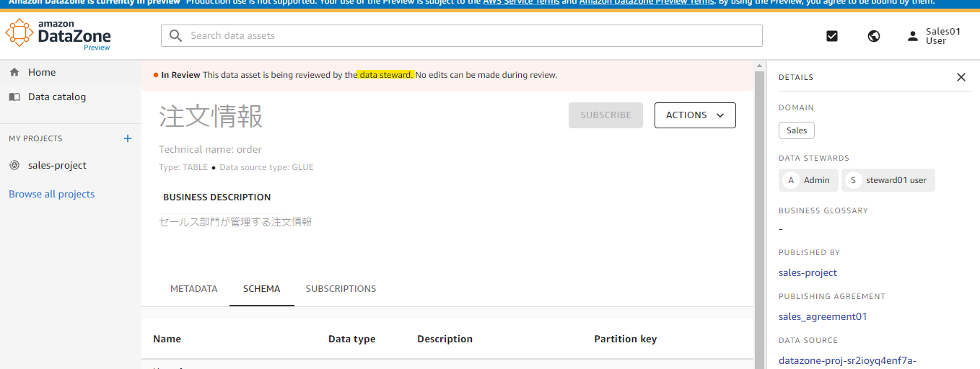980x369 pixels.
Task: Click the Home house icon
Action: 14,72
